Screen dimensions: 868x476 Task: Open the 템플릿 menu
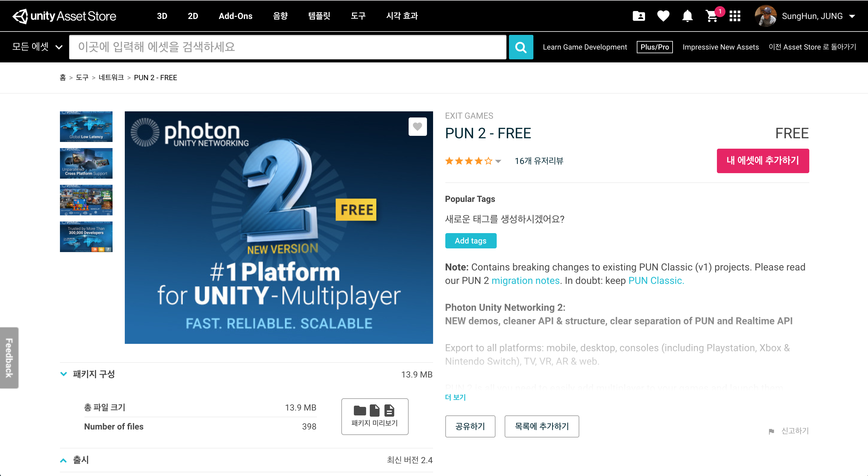319,16
